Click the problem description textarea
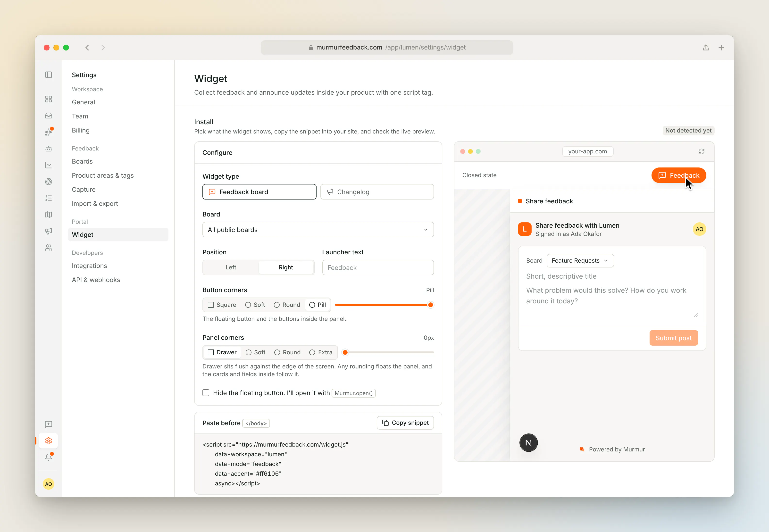 [x=612, y=301]
